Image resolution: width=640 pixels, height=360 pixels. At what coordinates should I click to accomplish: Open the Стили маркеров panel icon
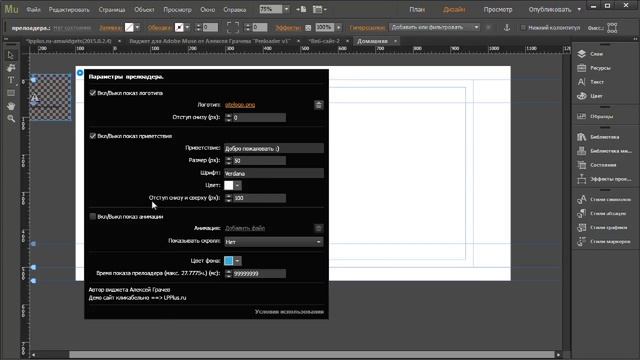pos(582,241)
